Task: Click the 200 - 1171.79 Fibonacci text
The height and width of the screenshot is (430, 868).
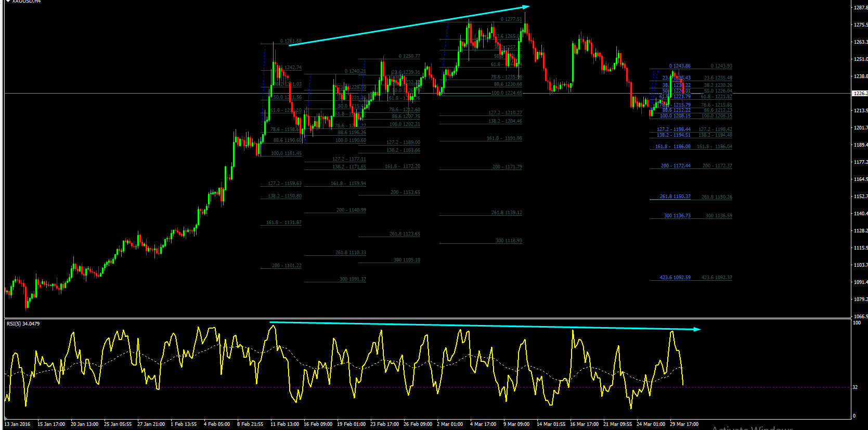Action: pyautogui.click(x=507, y=167)
